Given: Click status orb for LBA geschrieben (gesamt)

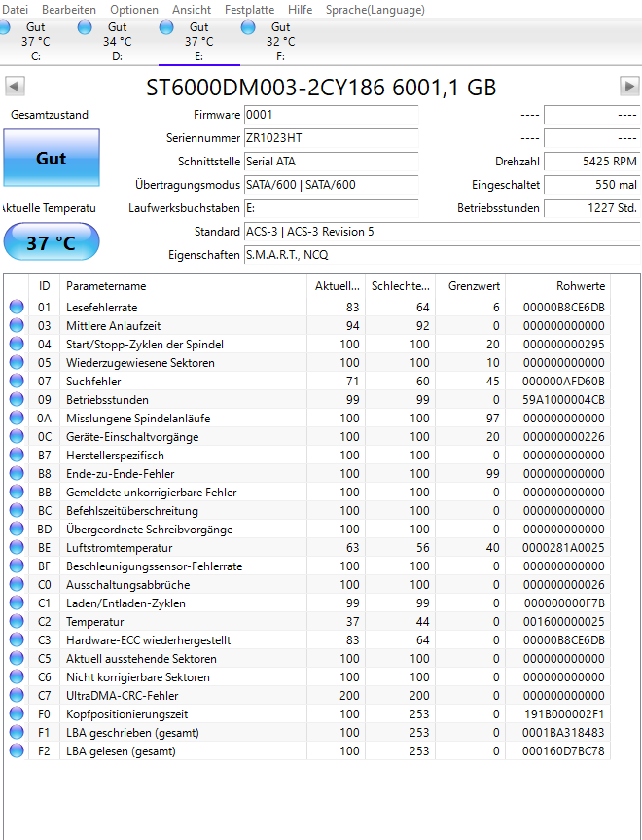Looking at the screenshot, I should (17, 732).
